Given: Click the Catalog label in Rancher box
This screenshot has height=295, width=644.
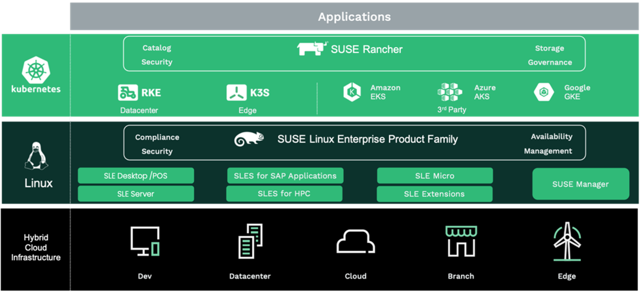Looking at the screenshot, I should tap(157, 48).
